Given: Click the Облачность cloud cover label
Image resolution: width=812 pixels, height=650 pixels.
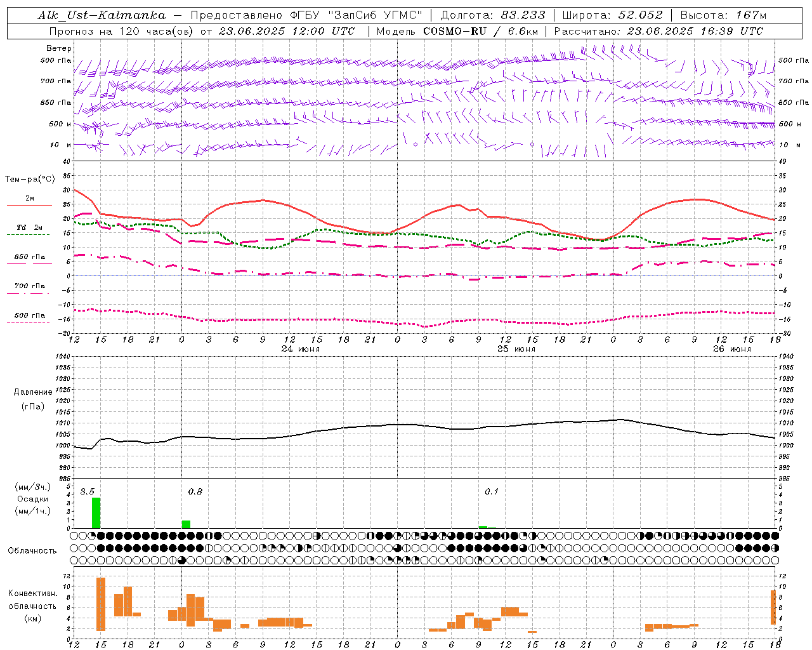Looking at the screenshot, I should pos(32,550).
